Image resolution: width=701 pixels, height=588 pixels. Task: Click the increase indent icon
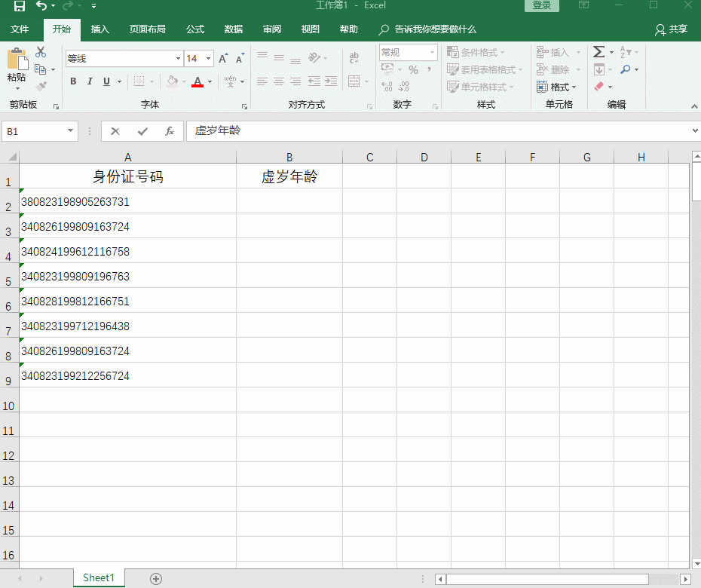coord(331,81)
